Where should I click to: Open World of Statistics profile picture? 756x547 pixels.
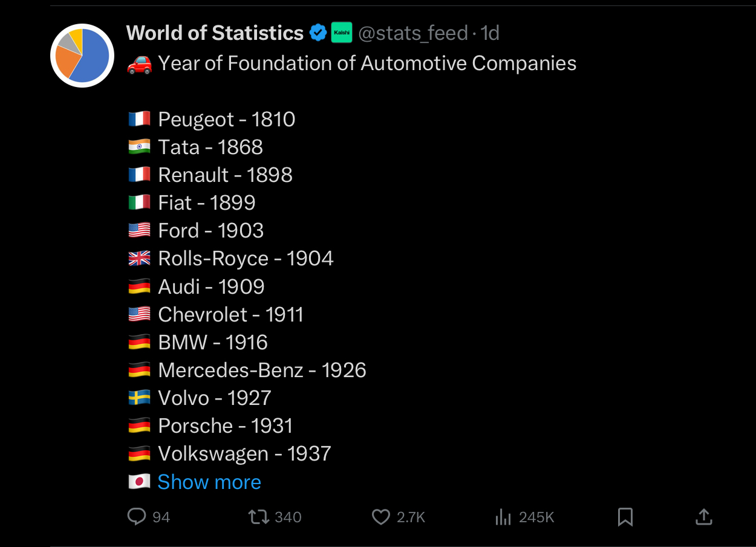click(82, 56)
